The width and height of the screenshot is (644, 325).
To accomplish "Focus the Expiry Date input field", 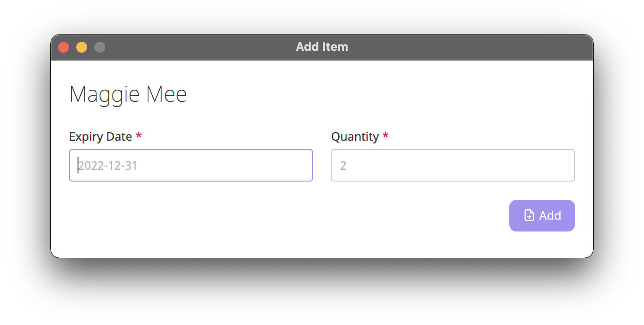I will 190,165.
